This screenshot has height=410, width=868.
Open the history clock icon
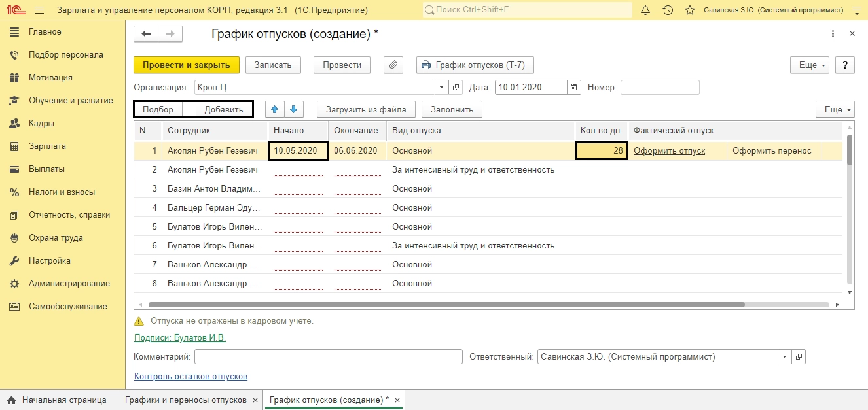[x=668, y=10]
